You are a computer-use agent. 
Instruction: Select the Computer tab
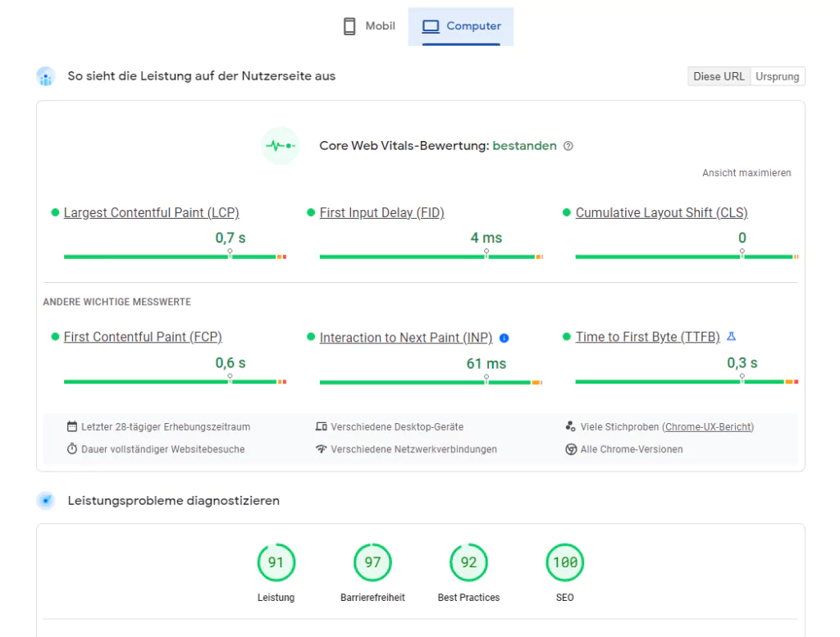[x=461, y=26]
